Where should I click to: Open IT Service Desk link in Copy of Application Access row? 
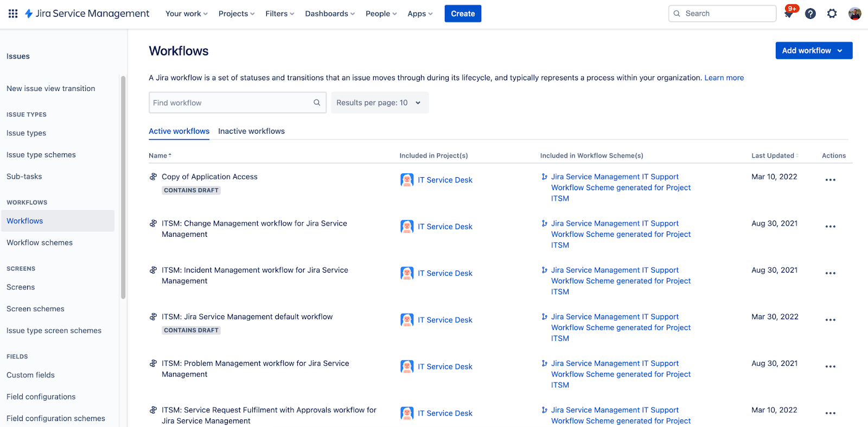pos(445,180)
